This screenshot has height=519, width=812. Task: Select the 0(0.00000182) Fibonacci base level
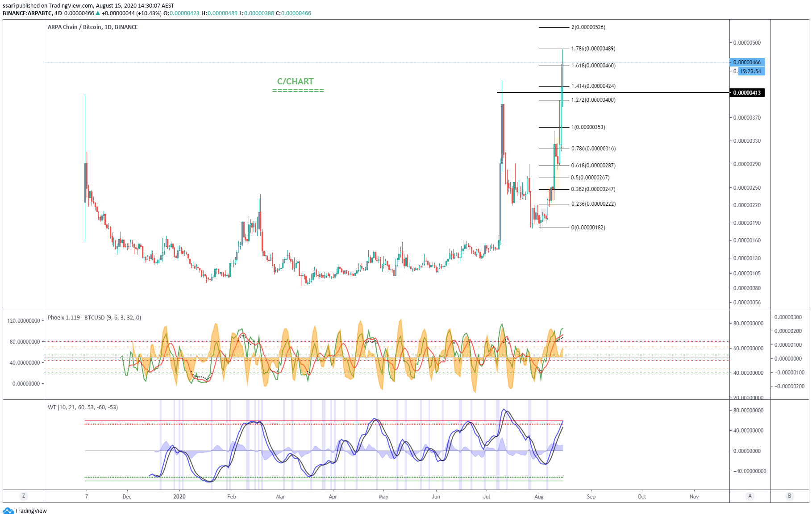click(588, 228)
